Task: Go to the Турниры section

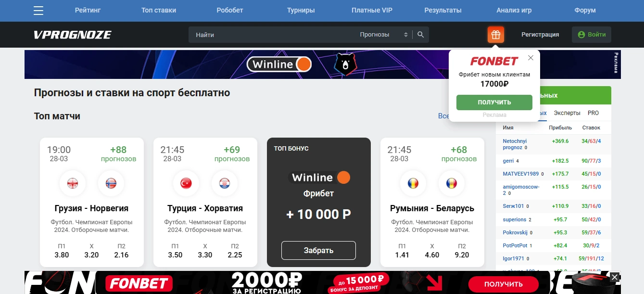Action: (x=301, y=10)
